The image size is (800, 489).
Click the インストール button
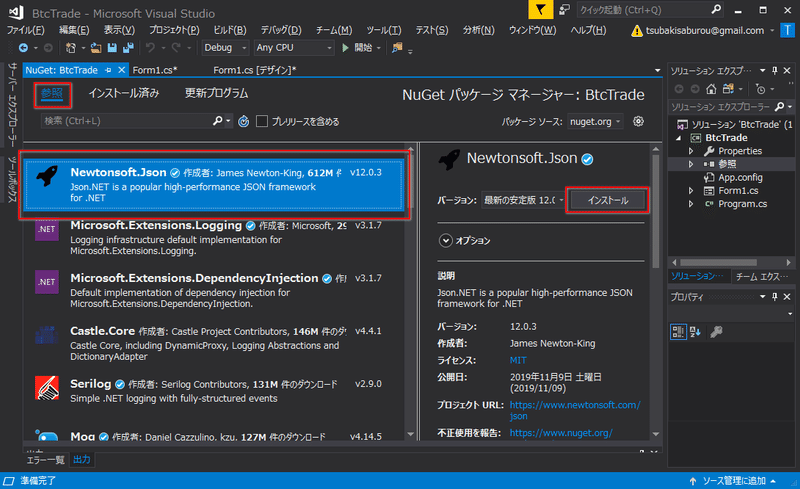pyautogui.click(x=607, y=200)
